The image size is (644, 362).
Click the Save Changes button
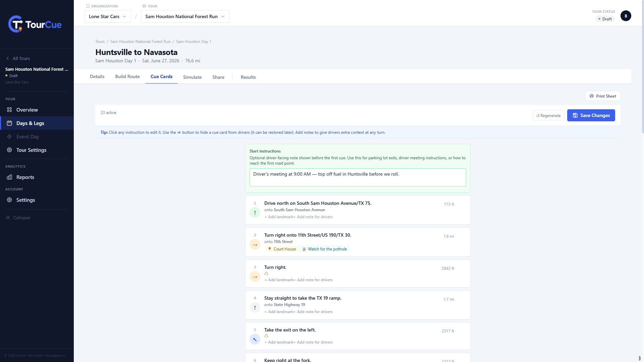(591, 115)
